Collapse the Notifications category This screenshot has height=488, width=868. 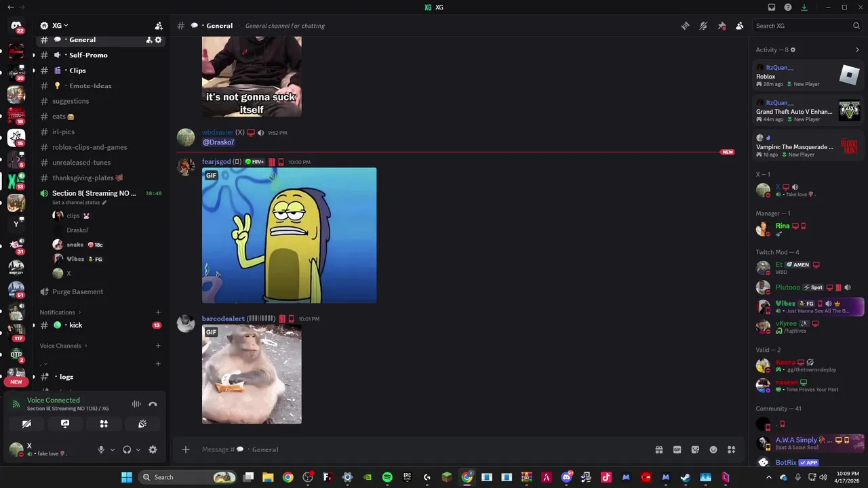pyautogui.click(x=60, y=312)
